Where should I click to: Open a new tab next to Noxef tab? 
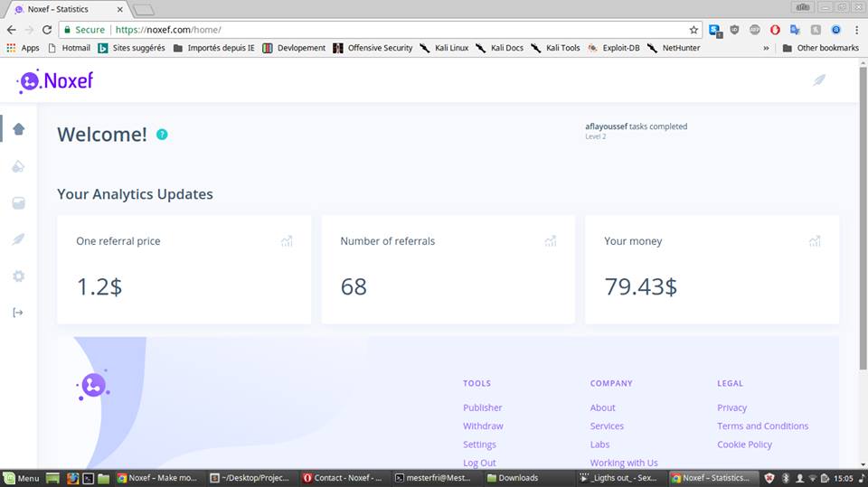pos(144,10)
